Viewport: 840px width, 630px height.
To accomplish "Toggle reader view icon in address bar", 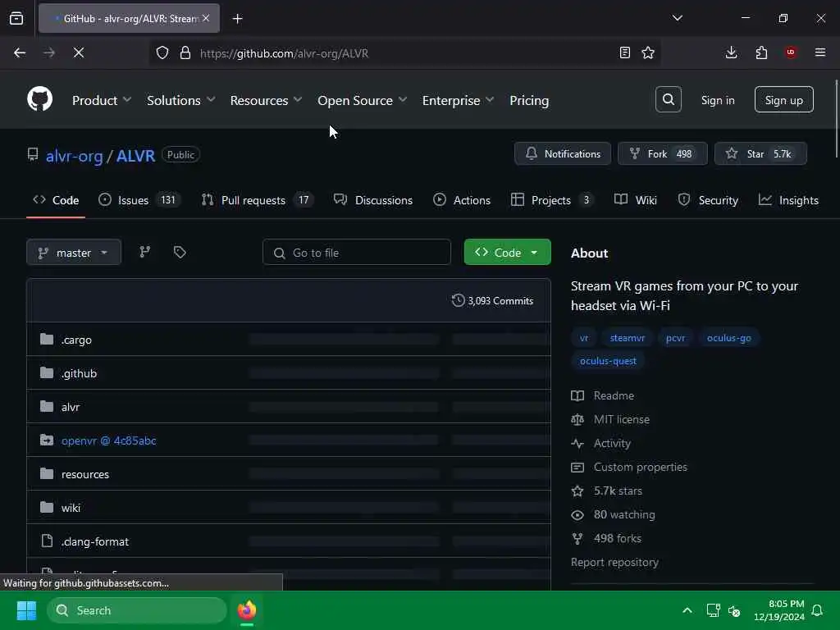I will tap(624, 52).
